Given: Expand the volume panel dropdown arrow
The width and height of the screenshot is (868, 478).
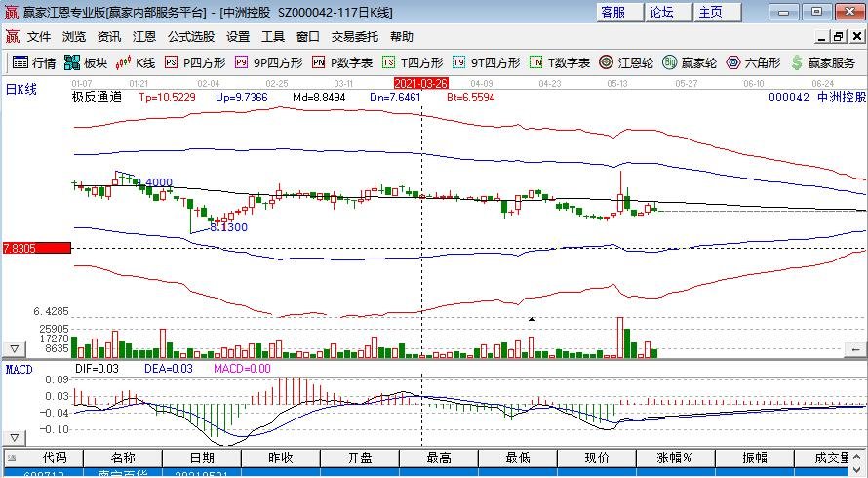Looking at the screenshot, I should point(15,349).
